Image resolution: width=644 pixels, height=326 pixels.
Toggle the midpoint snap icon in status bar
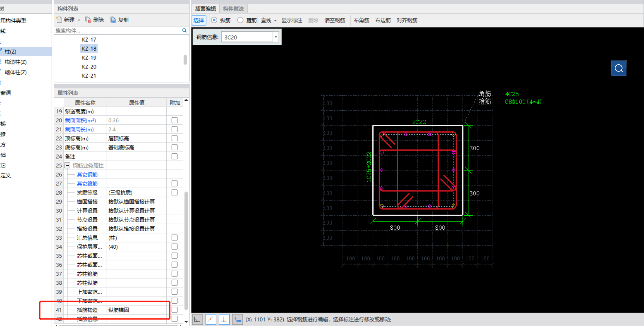point(211,319)
